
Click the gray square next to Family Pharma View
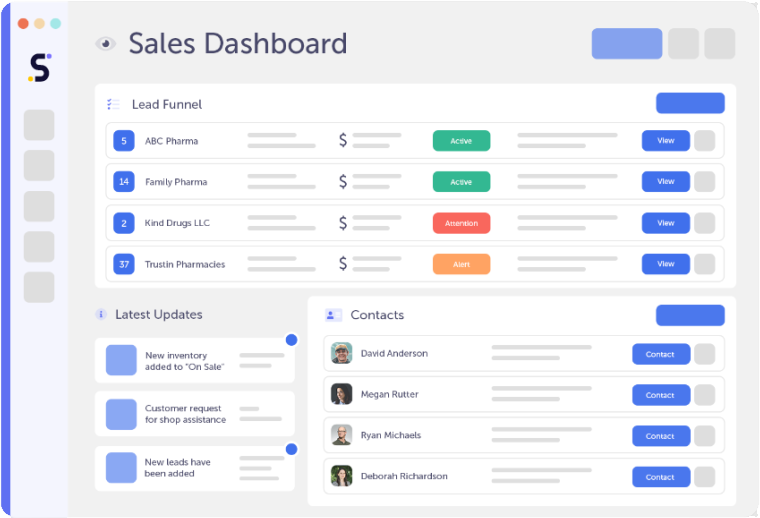pyautogui.click(x=705, y=182)
